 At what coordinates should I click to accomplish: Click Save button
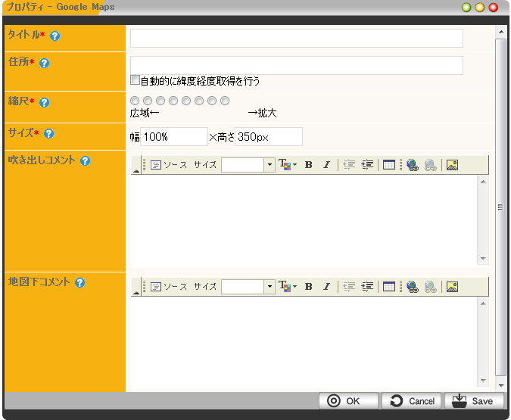tap(474, 401)
